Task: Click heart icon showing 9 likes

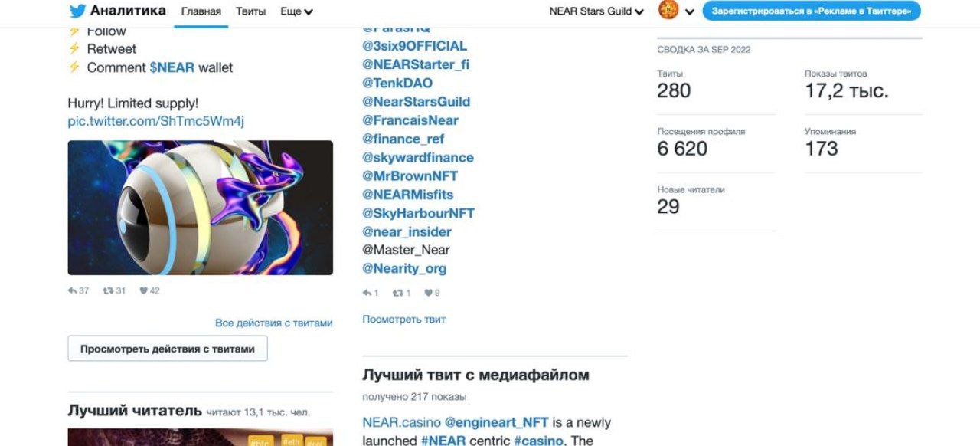Action: (x=428, y=293)
